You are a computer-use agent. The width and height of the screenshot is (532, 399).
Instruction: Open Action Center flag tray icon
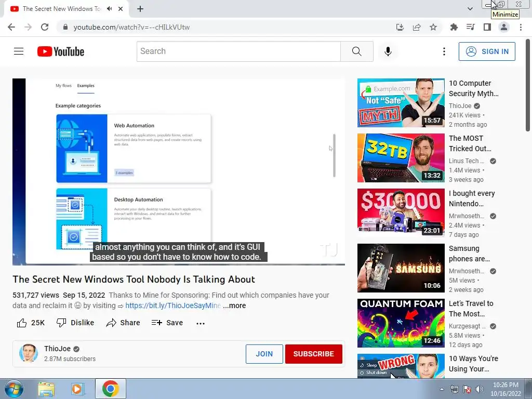click(467, 390)
